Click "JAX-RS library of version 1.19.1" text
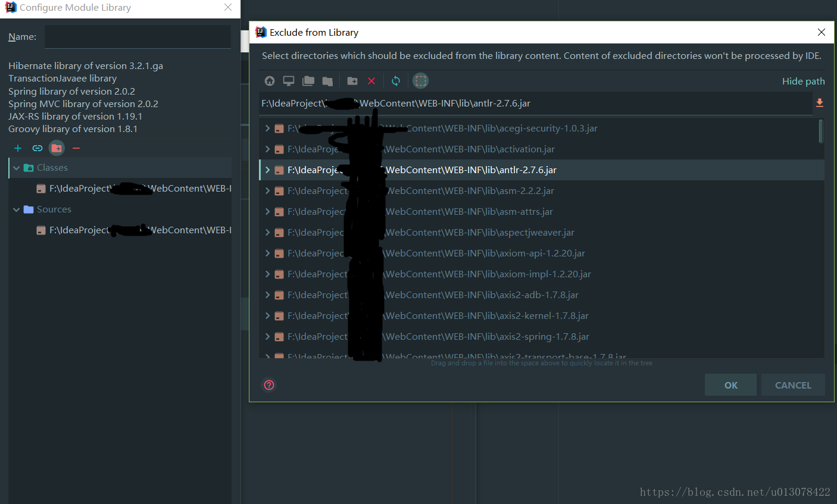837x504 pixels. 76,117
